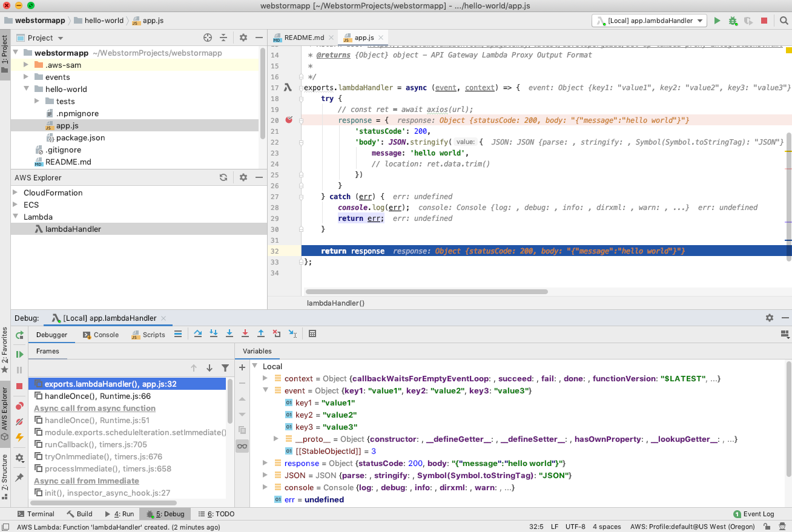Click Step Over debugger icon

click(198, 333)
